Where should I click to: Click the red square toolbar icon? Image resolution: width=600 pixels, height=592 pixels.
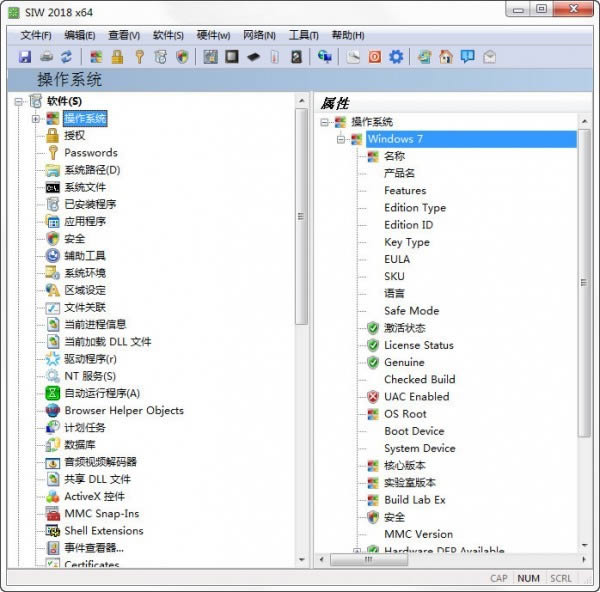[x=375, y=57]
